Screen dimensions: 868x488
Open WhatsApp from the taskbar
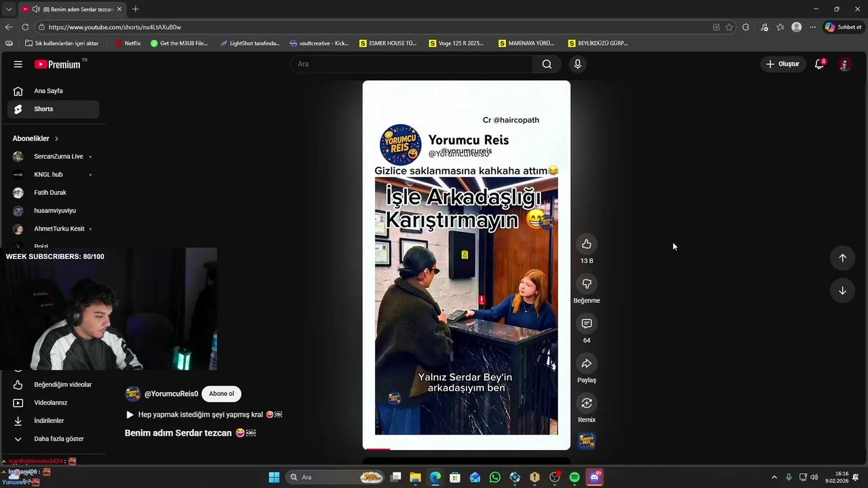click(x=495, y=477)
